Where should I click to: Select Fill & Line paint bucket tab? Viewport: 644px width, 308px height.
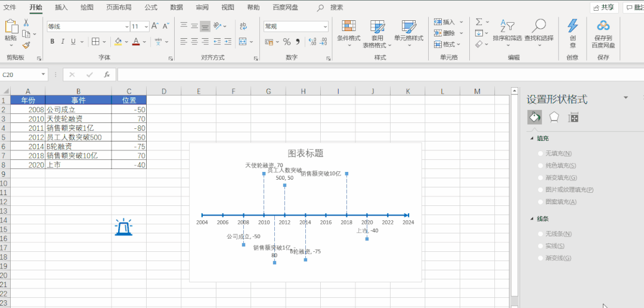click(534, 118)
